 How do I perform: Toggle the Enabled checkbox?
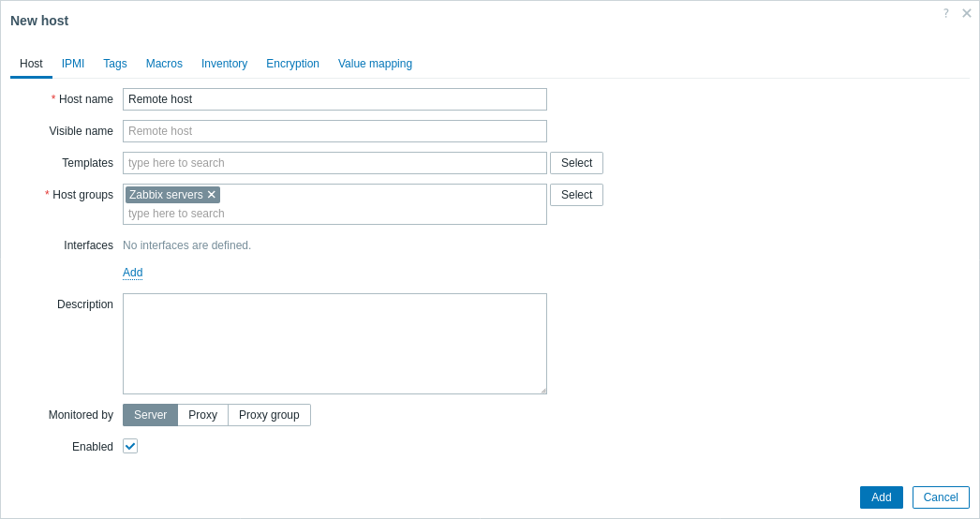click(130, 447)
